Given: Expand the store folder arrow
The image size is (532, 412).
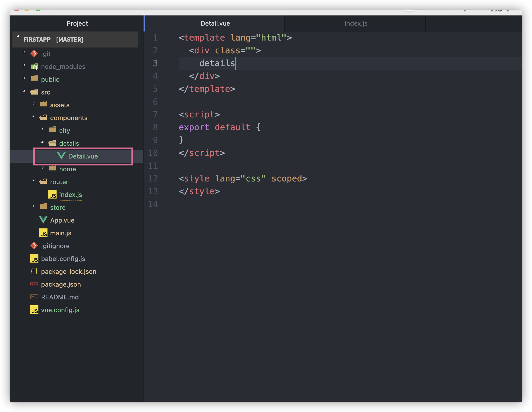Looking at the screenshot, I should point(34,206).
